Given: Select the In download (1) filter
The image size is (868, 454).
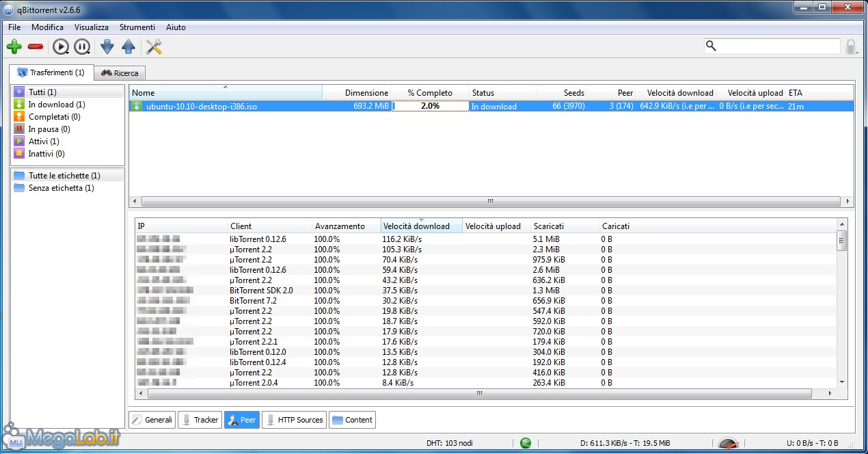Looking at the screenshot, I should (68, 104).
